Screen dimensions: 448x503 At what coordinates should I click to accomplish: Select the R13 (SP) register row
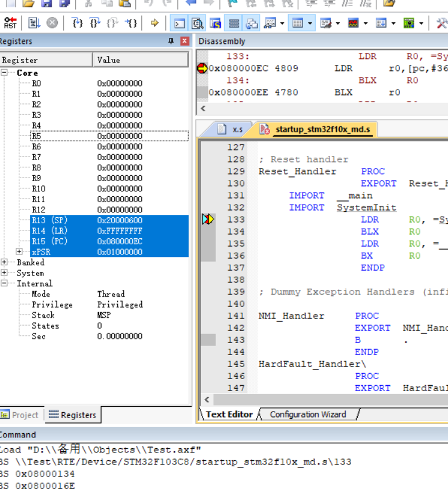(x=109, y=220)
